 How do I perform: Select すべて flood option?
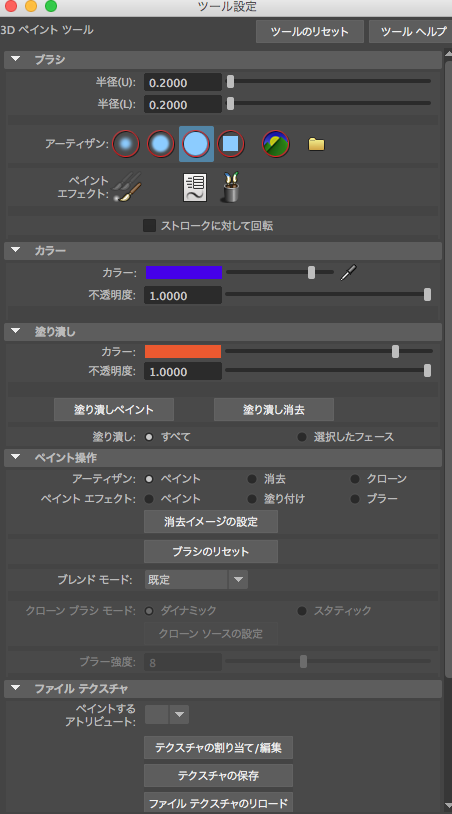149,437
